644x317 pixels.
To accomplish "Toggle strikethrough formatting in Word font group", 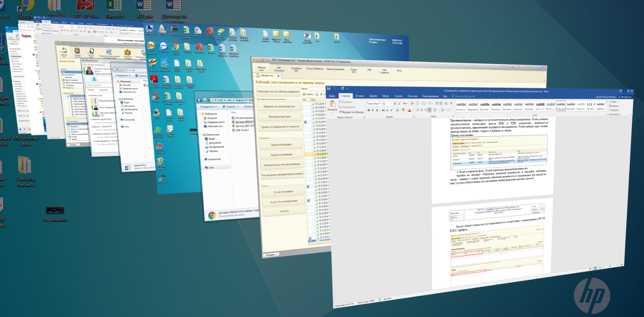I will 383,110.
